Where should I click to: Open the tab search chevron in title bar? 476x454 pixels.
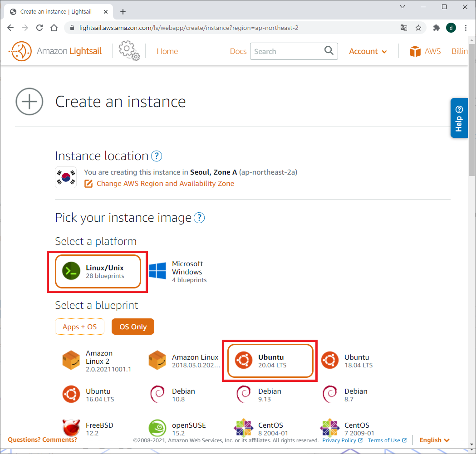(402, 7)
